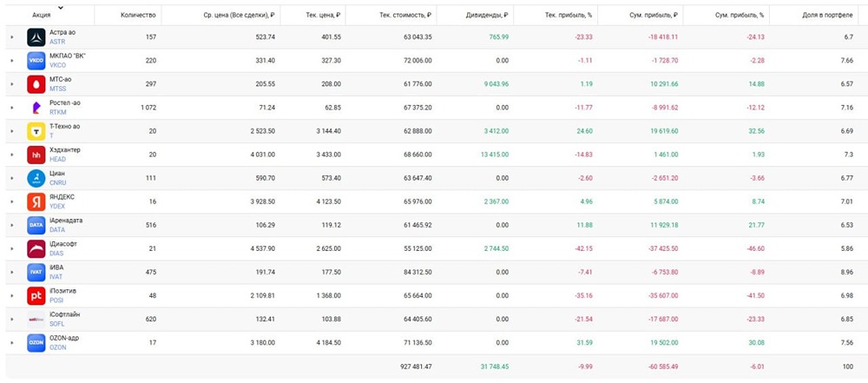
Task: Click the OZON blue logo icon
Action: pyautogui.click(x=36, y=343)
